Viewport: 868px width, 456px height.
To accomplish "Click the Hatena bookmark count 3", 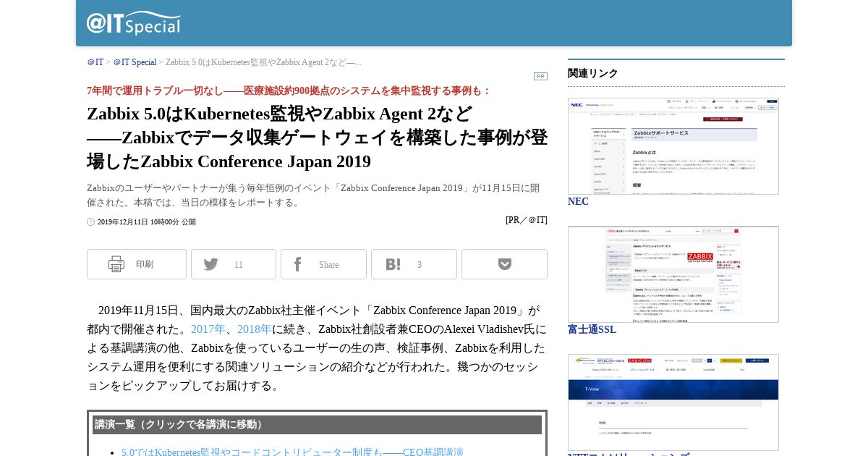I will [420, 265].
